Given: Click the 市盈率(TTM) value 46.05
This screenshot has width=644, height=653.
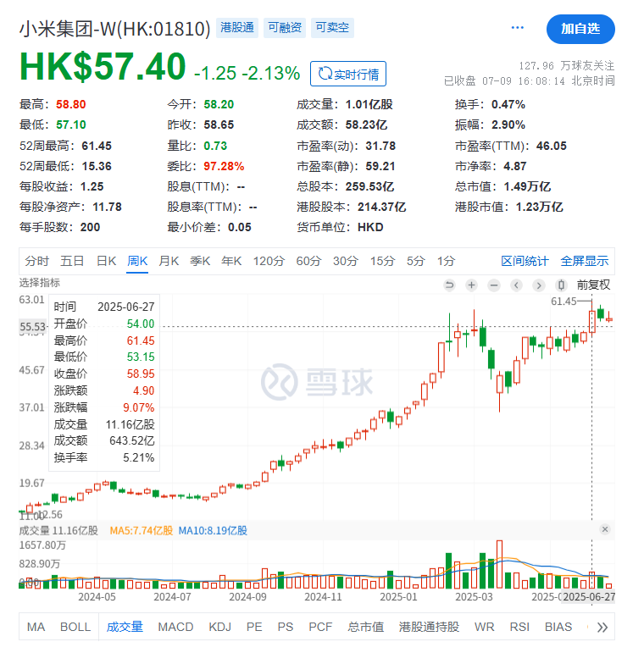Looking at the screenshot, I should 551,146.
